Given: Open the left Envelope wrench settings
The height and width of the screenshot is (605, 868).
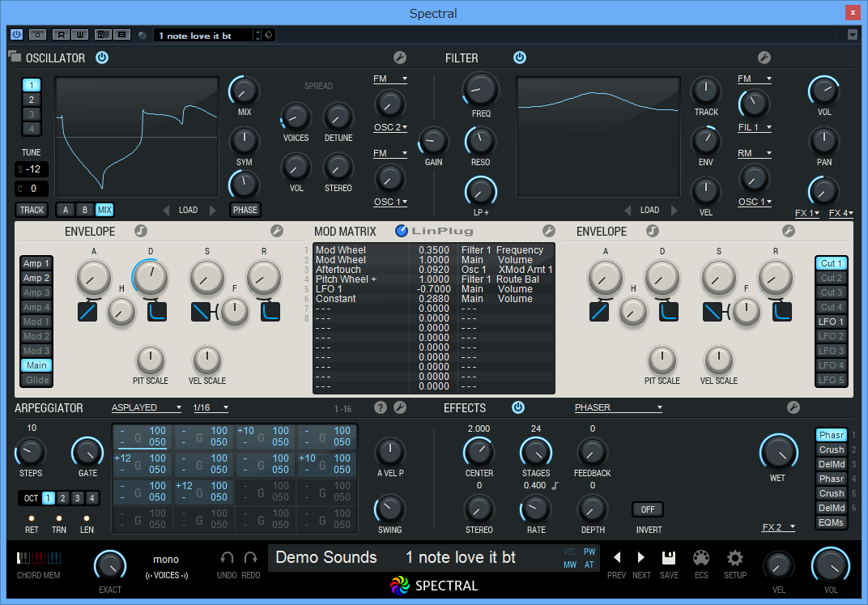Looking at the screenshot, I should (277, 231).
